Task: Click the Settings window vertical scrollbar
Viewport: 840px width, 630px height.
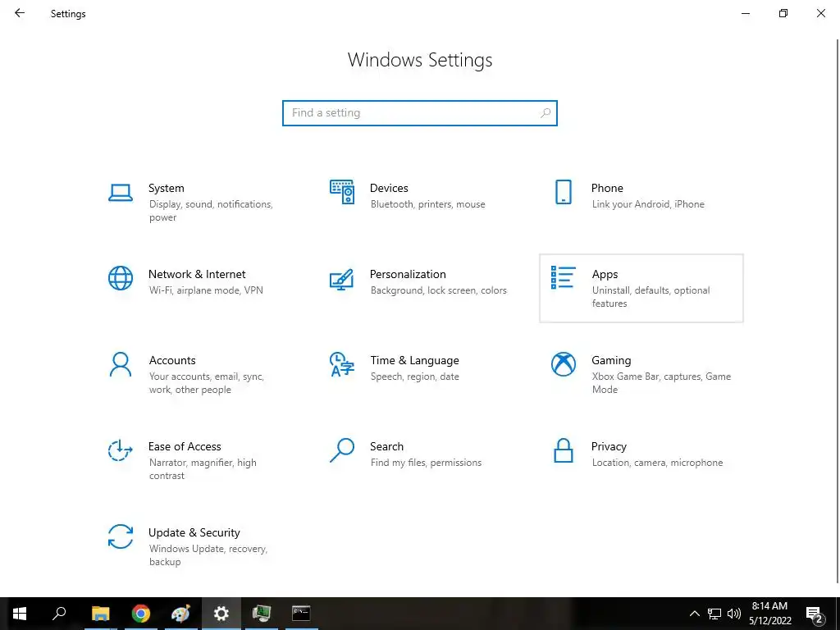Action: [838, 311]
